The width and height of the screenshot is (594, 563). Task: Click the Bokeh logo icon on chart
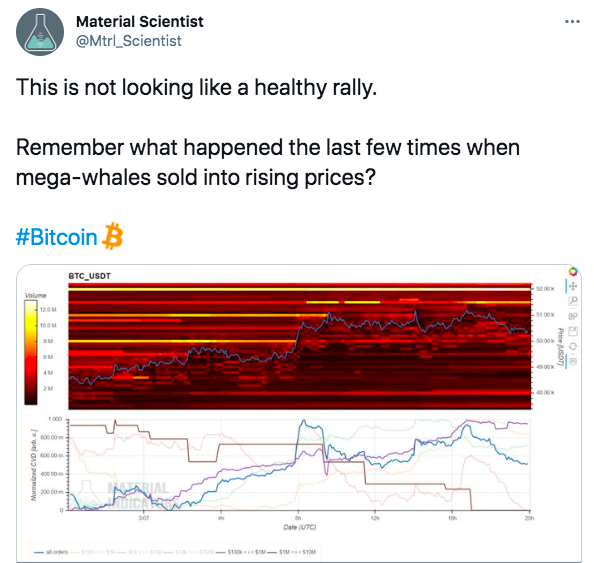coord(573,271)
